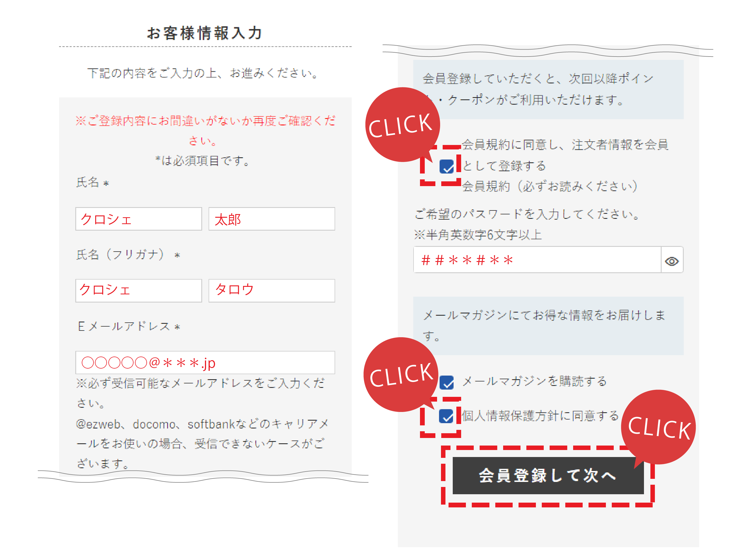
Task: Select the furigana last name field
Action: (139, 290)
